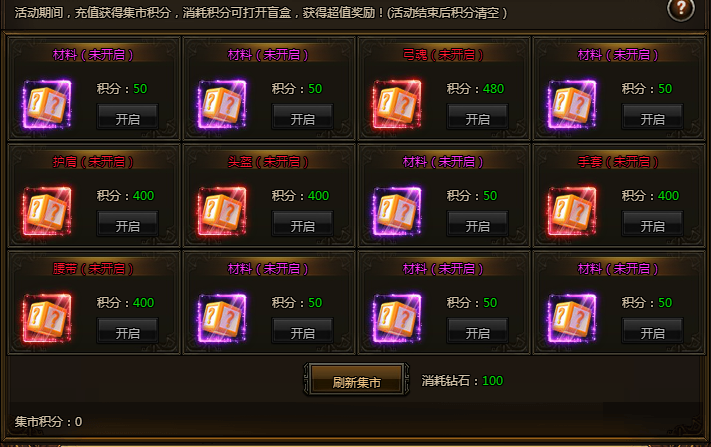This screenshot has width=711, height=447.
Task: Open the 手套 blind box with 开启
Action: [653, 224]
